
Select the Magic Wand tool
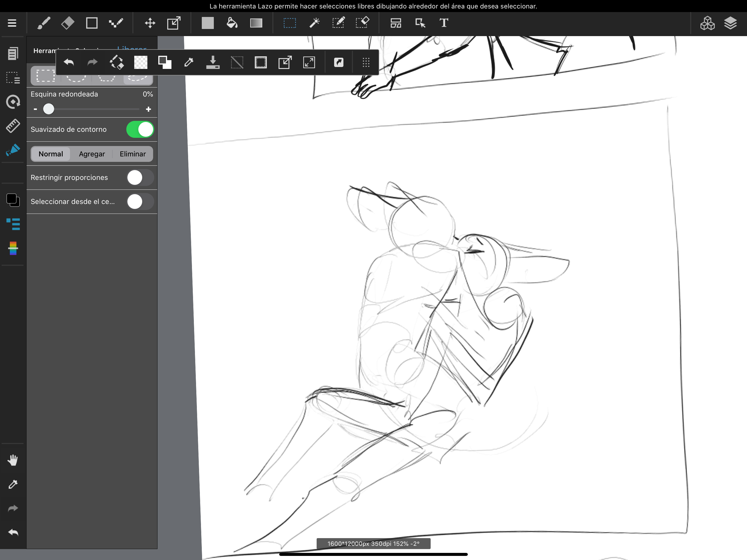pyautogui.click(x=314, y=23)
